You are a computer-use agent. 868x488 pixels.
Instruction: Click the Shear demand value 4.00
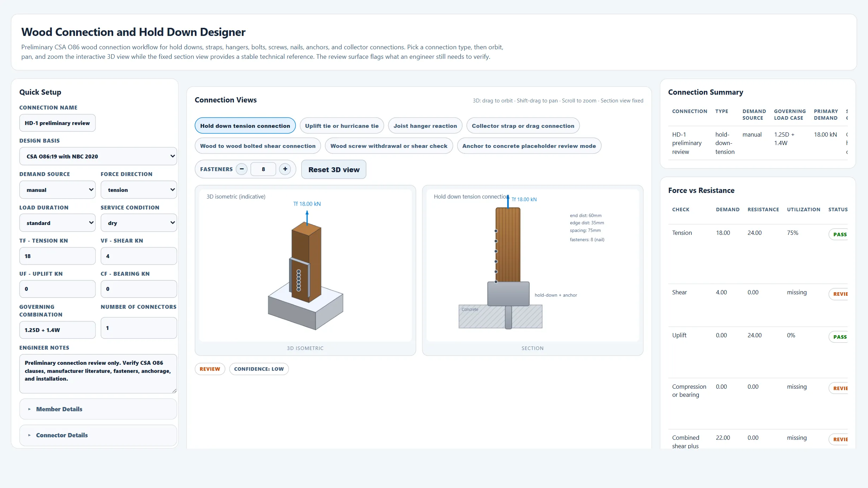(x=721, y=292)
